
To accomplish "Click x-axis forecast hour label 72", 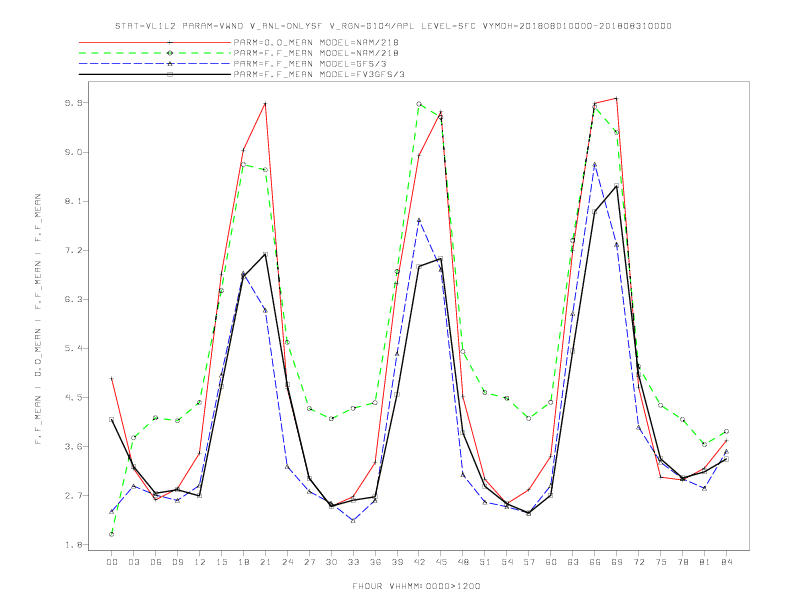I will [x=638, y=562].
